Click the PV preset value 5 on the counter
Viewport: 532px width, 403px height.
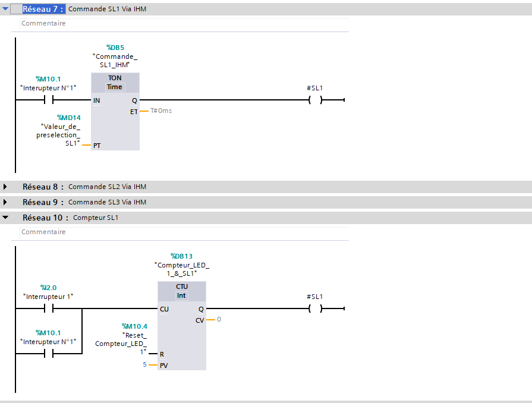pyautogui.click(x=144, y=364)
